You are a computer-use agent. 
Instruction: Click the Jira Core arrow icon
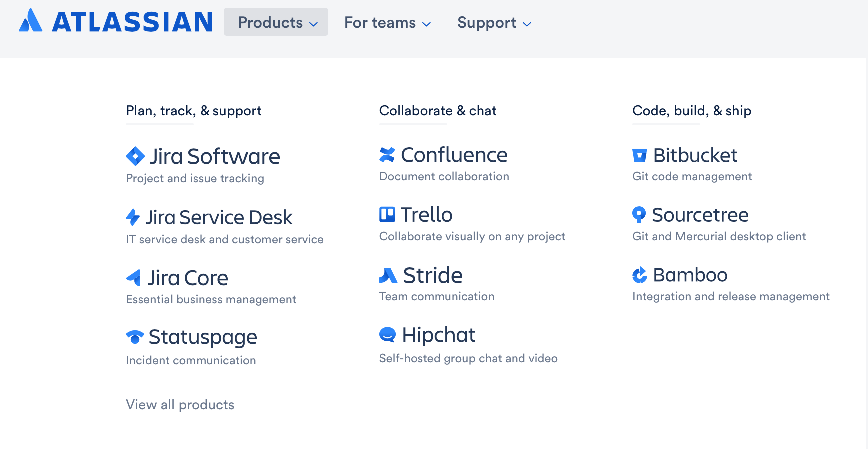pyautogui.click(x=133, y=278)
